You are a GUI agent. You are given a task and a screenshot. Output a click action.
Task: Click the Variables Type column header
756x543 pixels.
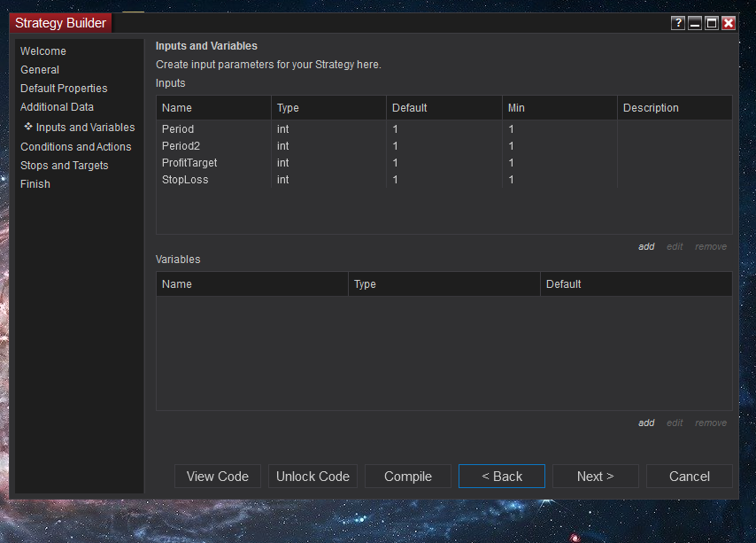click(x=444, y=284)
